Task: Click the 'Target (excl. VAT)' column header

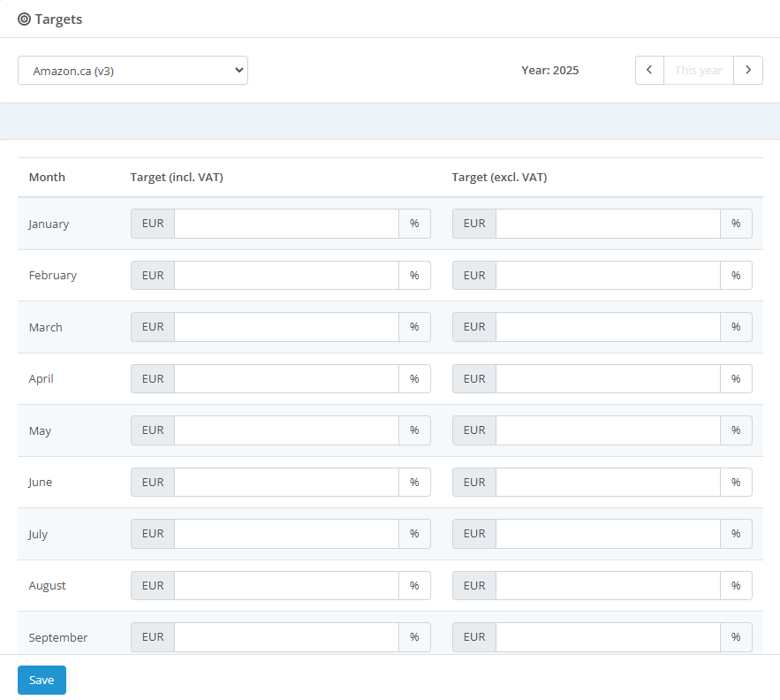Action: 499,177
